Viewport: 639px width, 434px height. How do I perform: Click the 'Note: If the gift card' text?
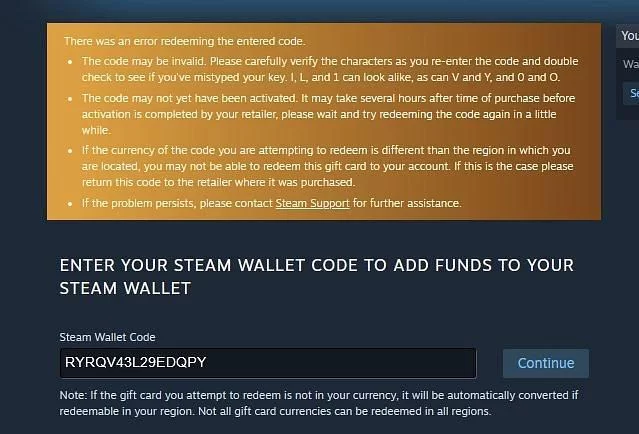[319, 403]
